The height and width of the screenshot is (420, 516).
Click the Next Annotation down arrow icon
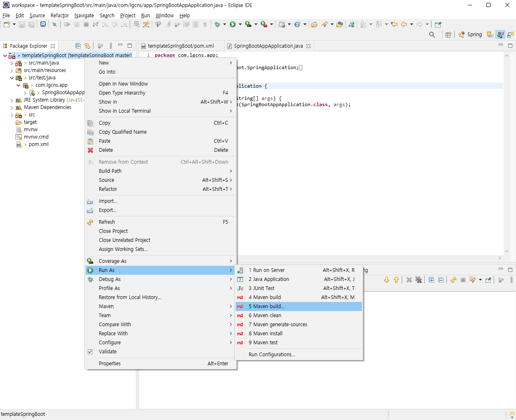coord(387,280)
